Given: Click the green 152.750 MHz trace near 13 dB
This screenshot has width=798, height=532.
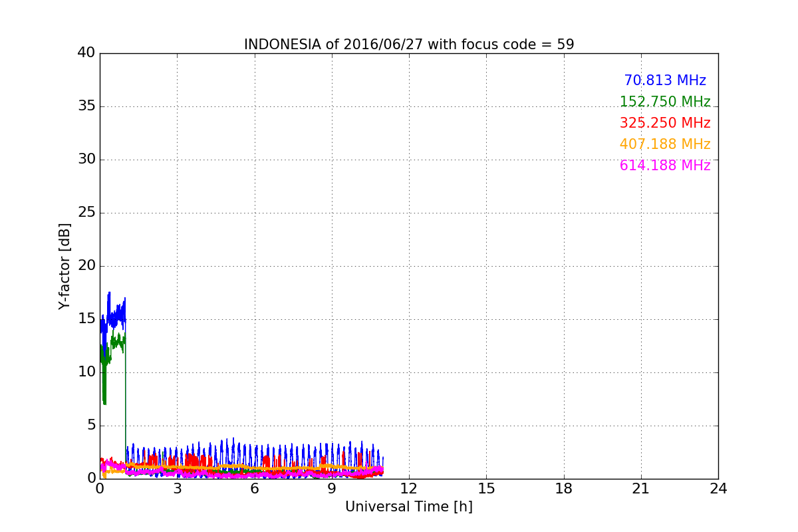Looking at the screenshot, I should [x=117, y=342].
